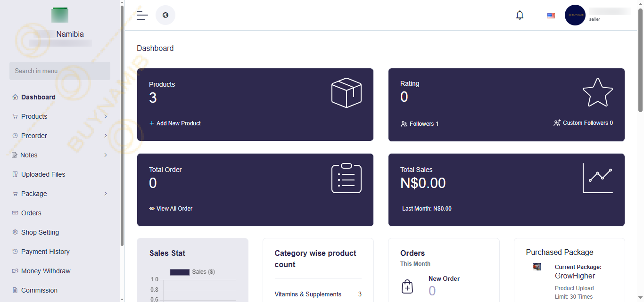Screen dimensions: 644x302
Task: Click the rating star icon
Action: [597, 92]
